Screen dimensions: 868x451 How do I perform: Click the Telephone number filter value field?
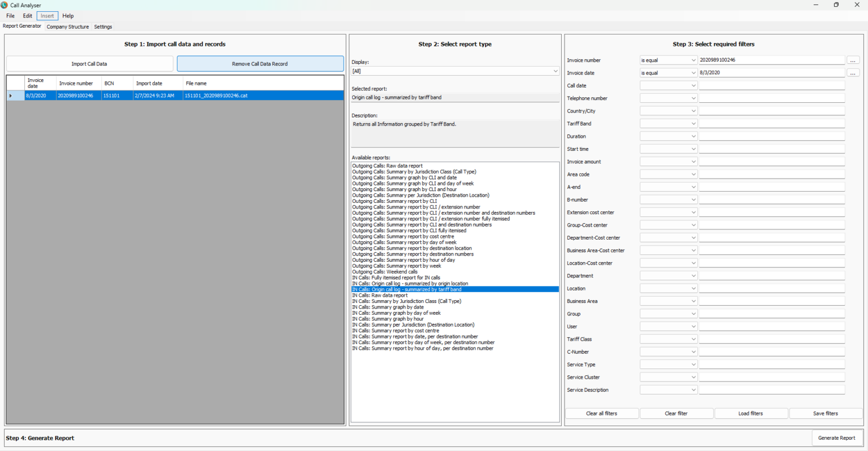(771, 98)
